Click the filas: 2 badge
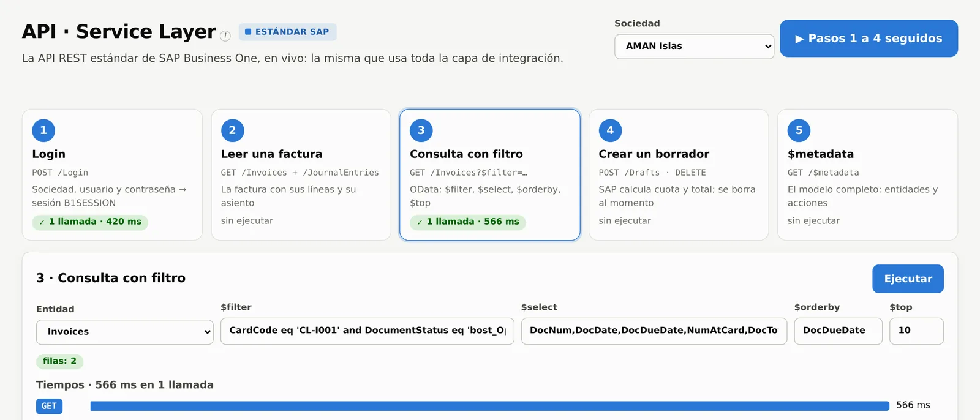 pos(59,361)
